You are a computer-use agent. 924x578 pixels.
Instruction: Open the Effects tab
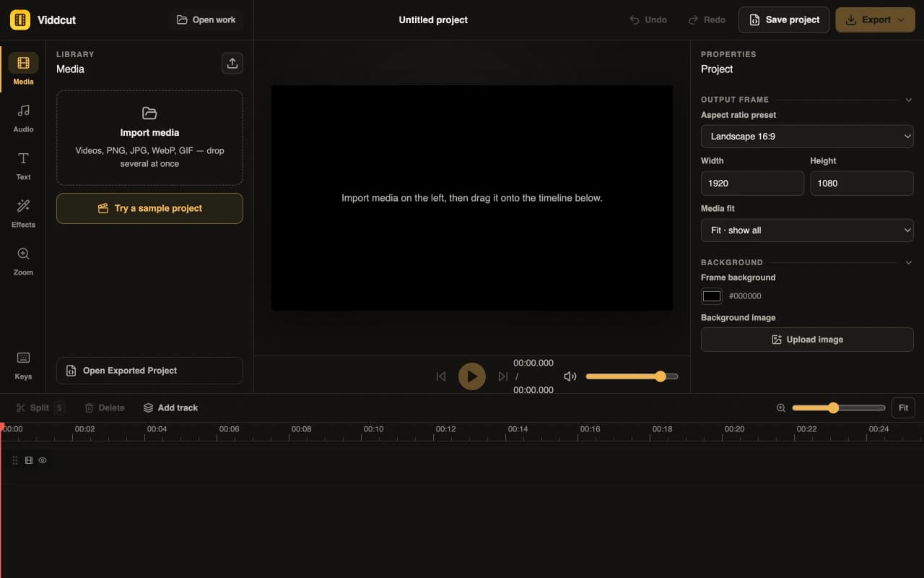click(23, 213)
